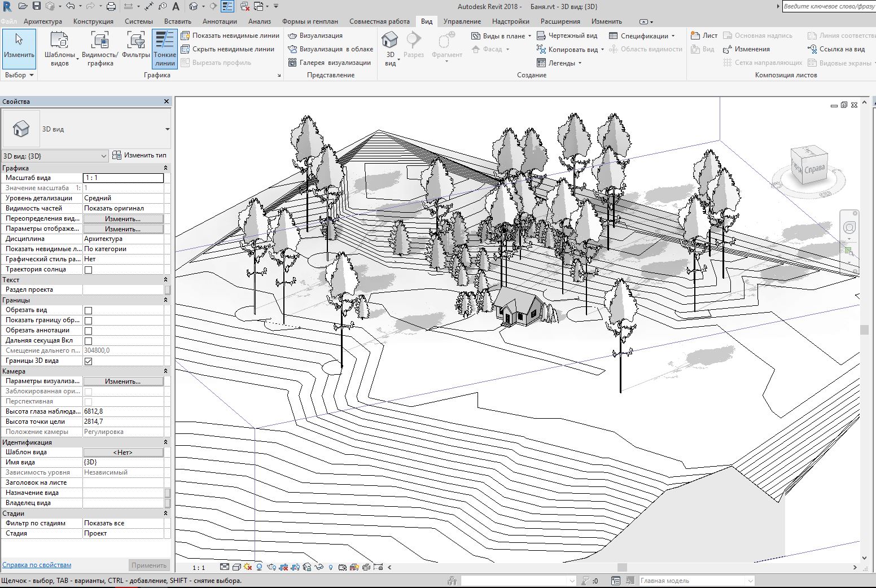Open the Архитектура ribbon tab
Viewport: 876px width, 588px height.
[x=43, y=21]
